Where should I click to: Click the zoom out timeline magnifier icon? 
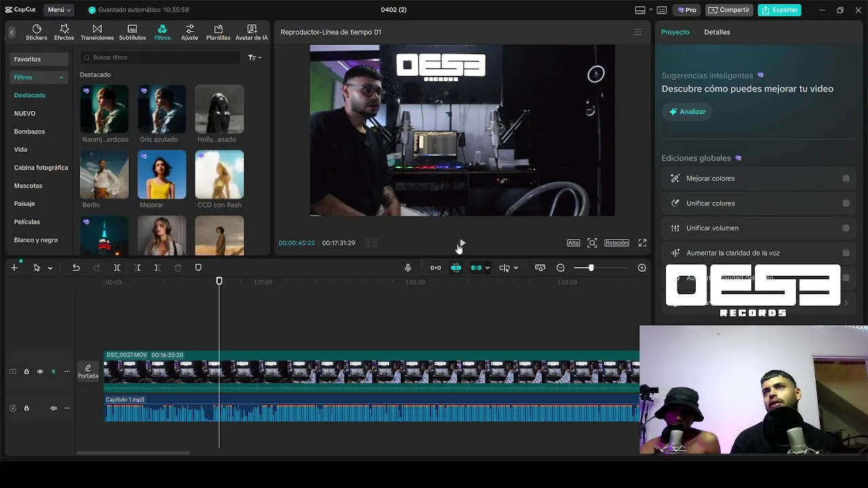tap(560, 268)
